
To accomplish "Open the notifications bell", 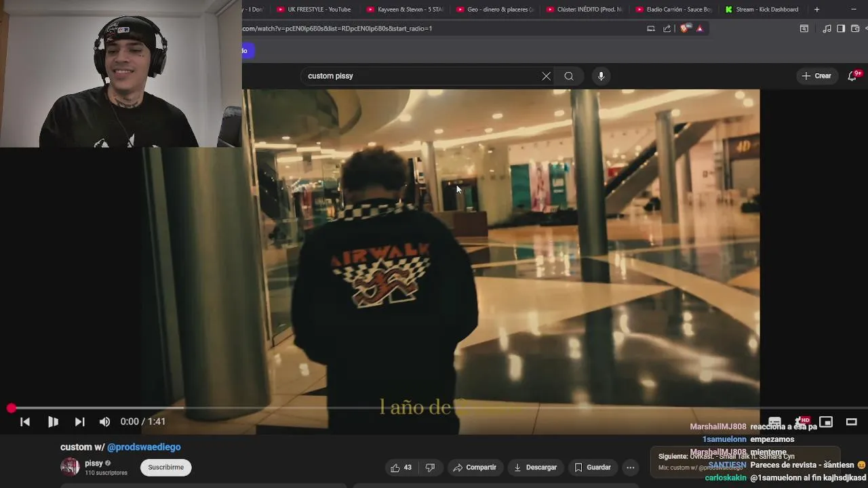I will tap(853, 76).
